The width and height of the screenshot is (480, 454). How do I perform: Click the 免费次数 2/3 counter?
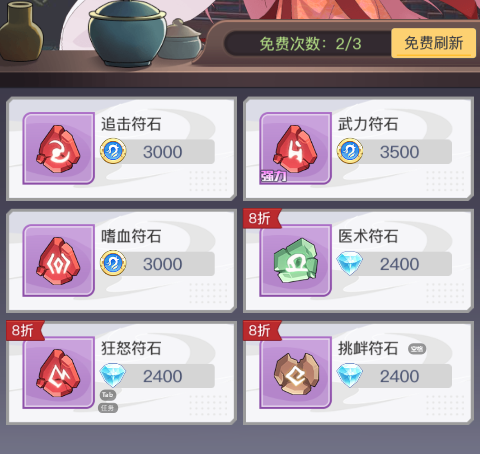coord(310,44)
